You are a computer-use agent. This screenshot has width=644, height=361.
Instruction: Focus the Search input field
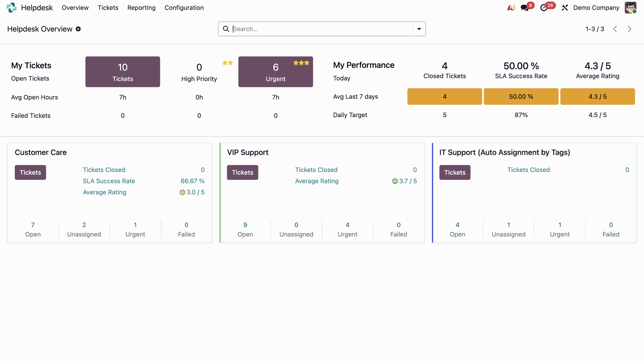(322, 29)
